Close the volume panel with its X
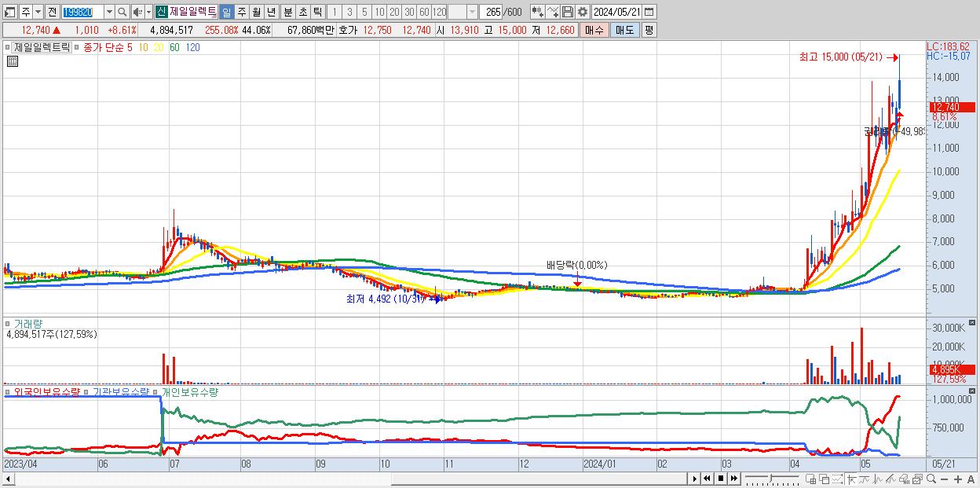The width and height of the screenshot is (980, 488). 971,322
